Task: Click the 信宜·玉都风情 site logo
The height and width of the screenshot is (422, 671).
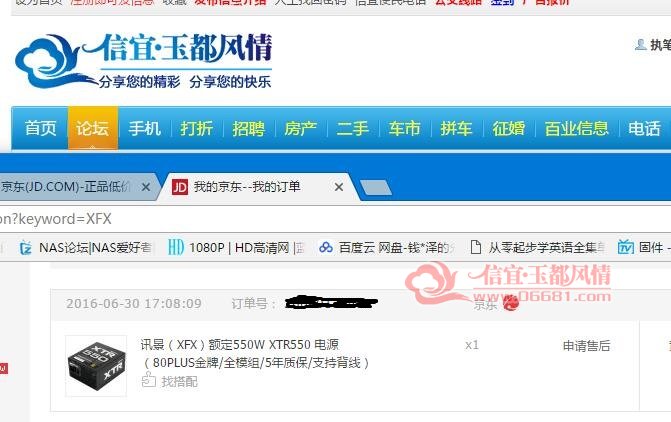Action: click(143, 61)
